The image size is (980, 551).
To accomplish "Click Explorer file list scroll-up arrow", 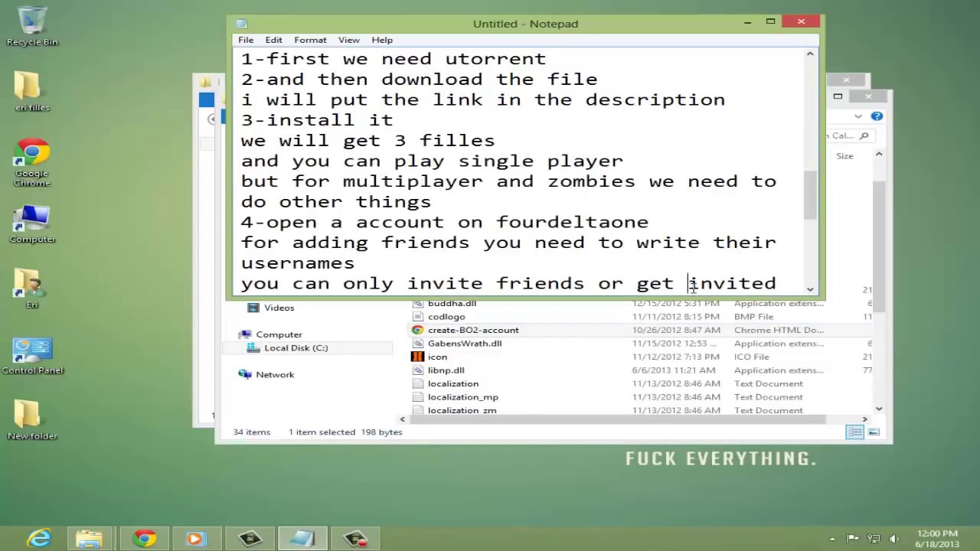I will (x=878, y=155).
